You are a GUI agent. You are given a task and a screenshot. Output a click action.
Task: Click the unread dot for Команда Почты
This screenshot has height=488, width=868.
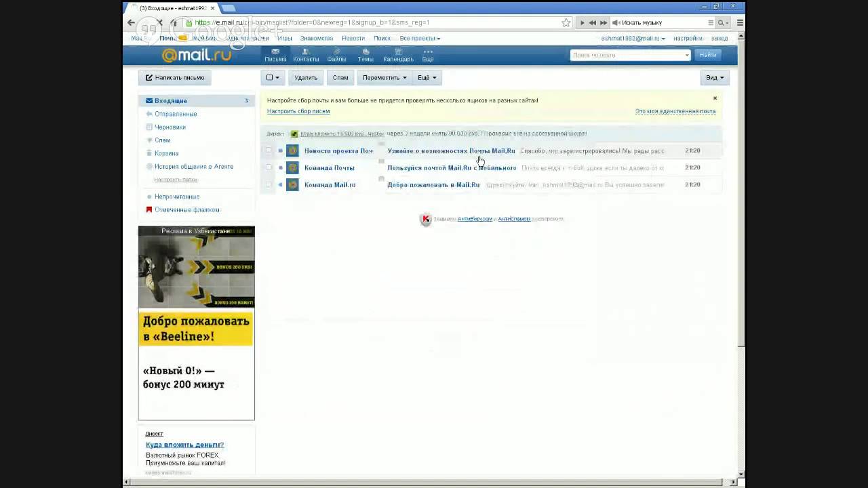click(280, 167)
